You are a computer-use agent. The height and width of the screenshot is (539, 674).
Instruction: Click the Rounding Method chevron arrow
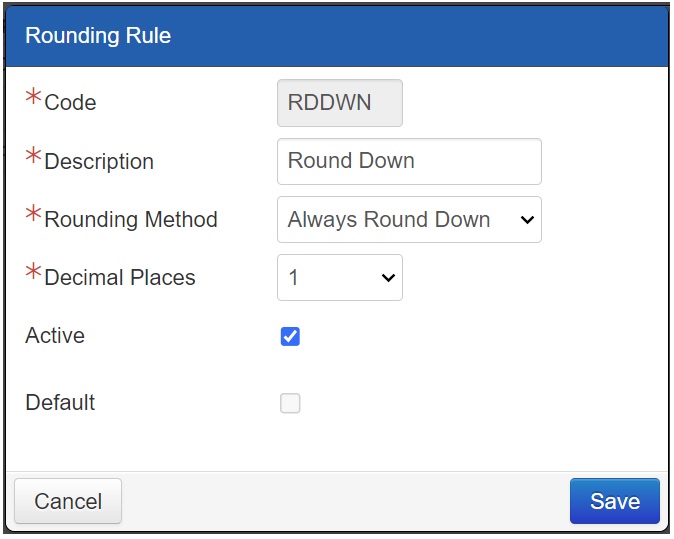coord(527,221)
